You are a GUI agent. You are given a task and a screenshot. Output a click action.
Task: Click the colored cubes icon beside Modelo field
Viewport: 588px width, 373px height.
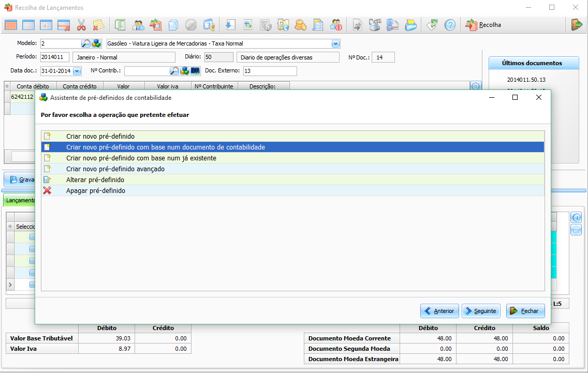coord(96,43)
